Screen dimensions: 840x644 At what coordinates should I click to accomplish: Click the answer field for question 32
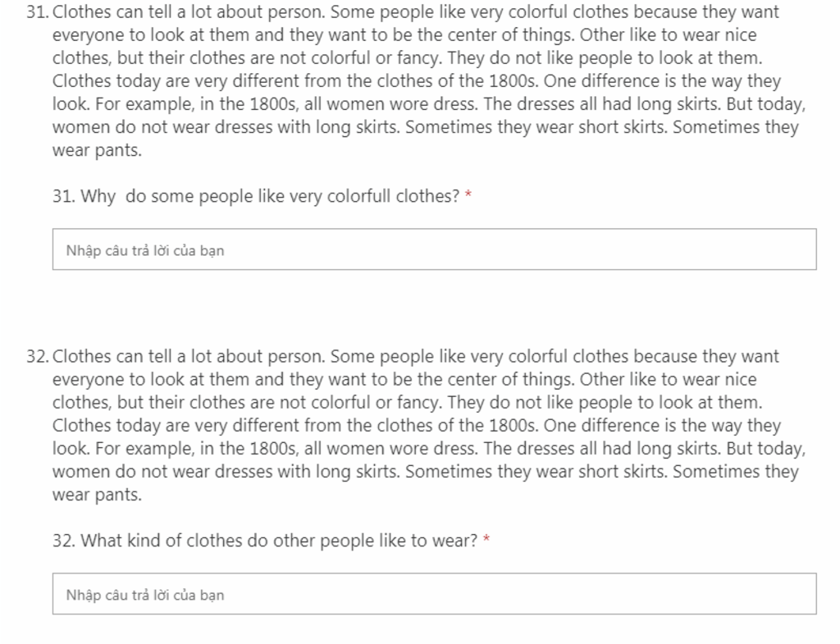pyautogui.click(x=435, y=594)
